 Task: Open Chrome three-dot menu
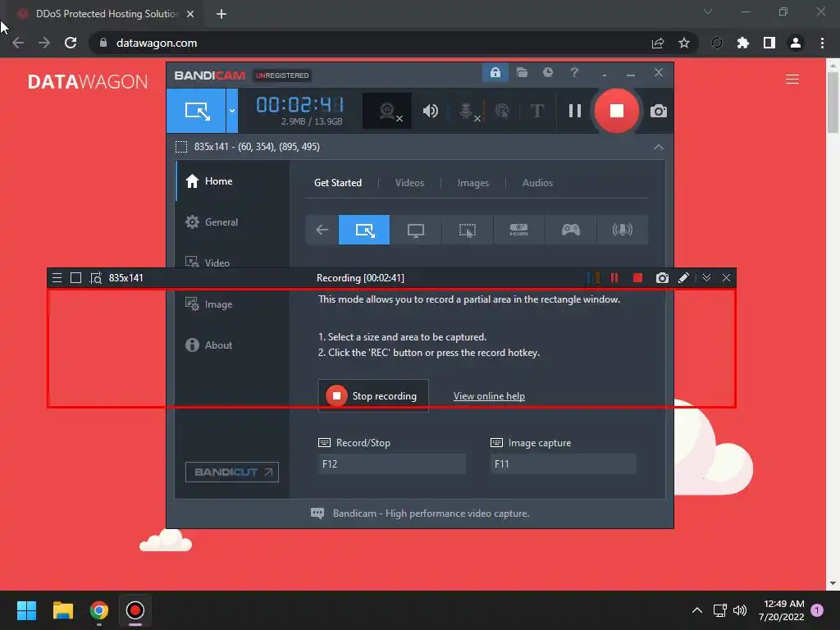coord(822,43)
